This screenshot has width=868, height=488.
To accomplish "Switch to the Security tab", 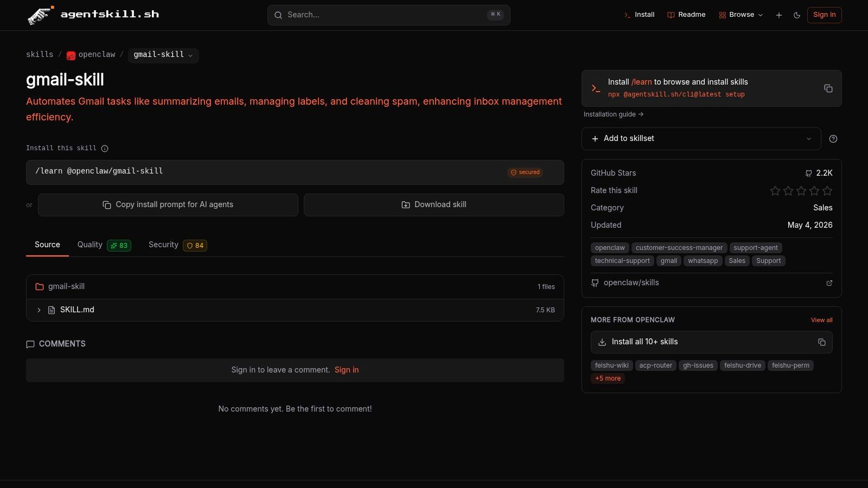I will point(177,245).
